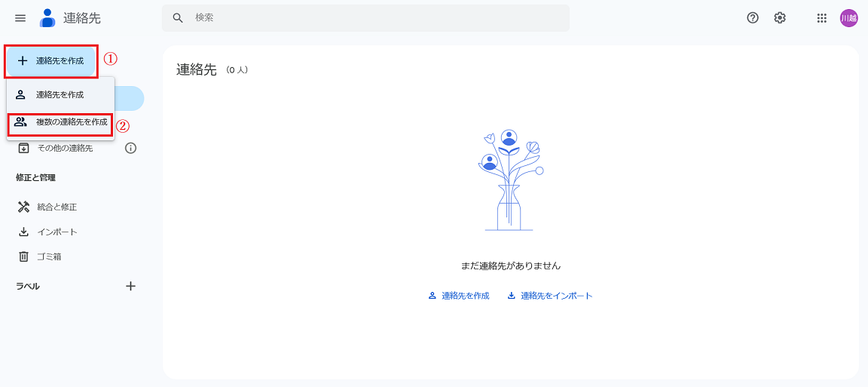
Task: Open その他の連絡先 in the sidebar
Action: (65, 148)
